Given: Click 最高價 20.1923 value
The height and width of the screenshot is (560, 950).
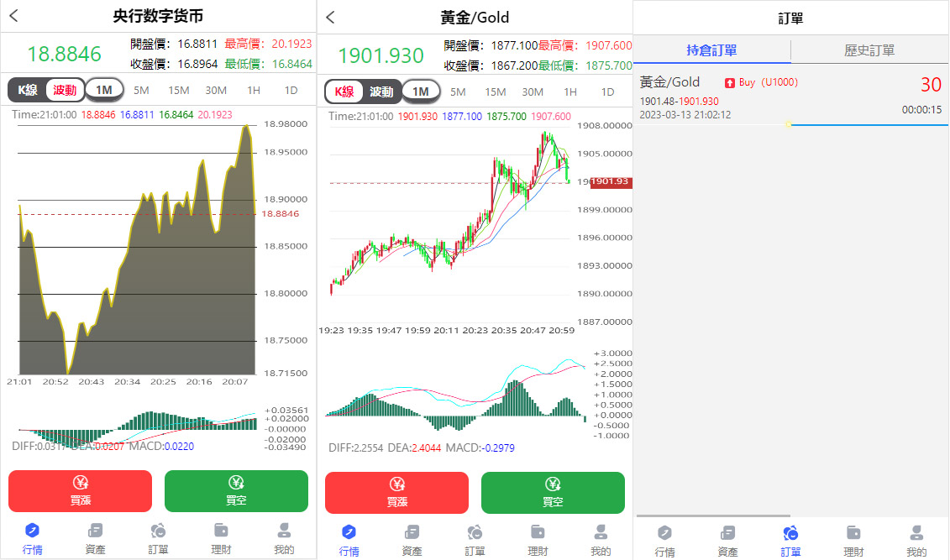Looking at the screenshot, I should (x=291, y=44).
